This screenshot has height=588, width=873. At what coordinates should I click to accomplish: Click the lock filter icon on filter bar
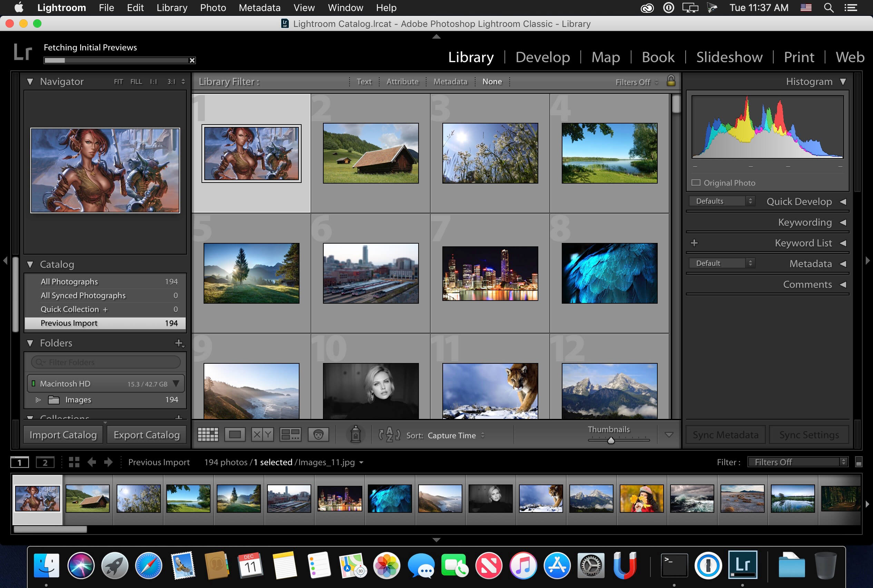pyautogui.click(x=671, y=81)
